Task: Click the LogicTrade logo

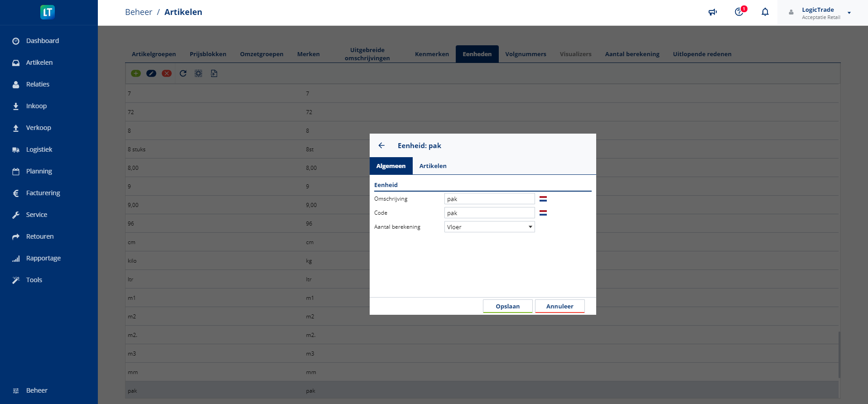Action: [x=48, y=12]
